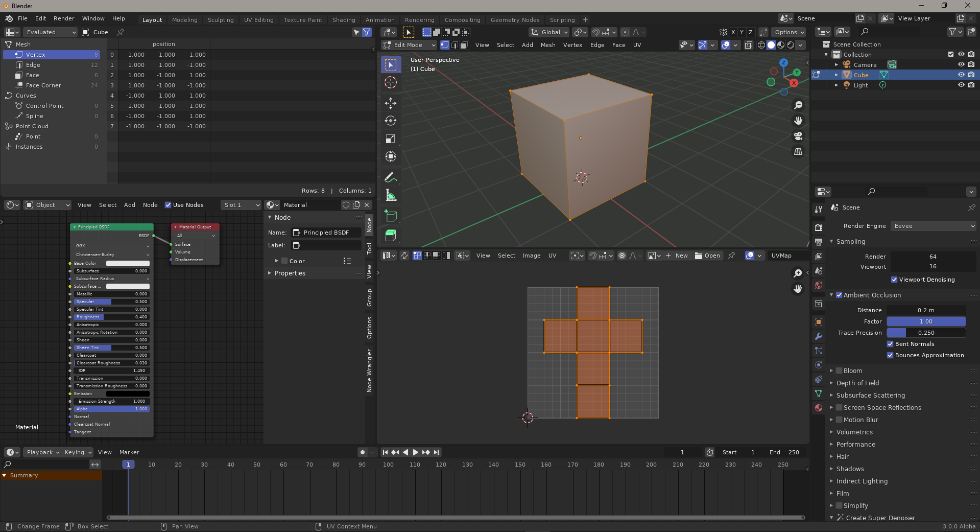This screenshot has width=980, height=532.
Task: Adjust the AO Factor slider
Action: [x=926, y=321]
